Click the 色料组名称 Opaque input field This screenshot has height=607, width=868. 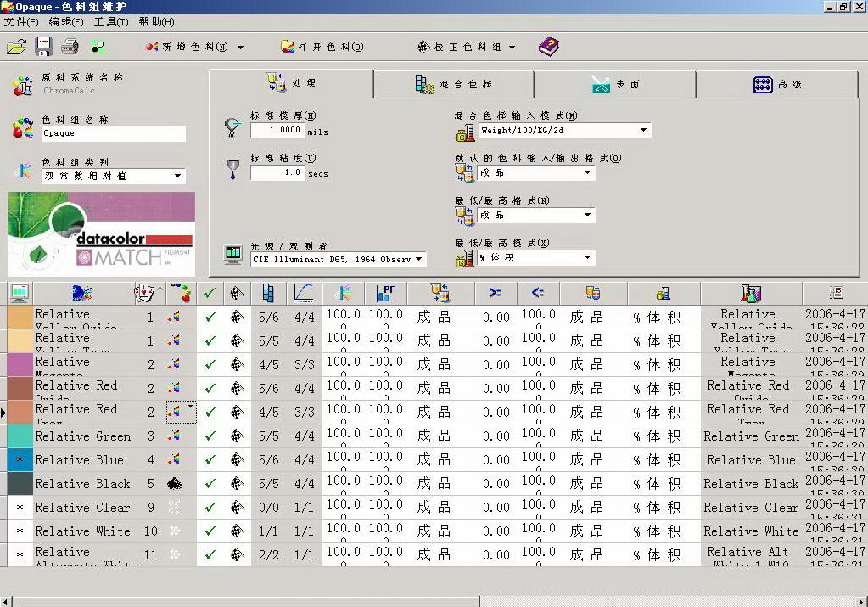pyautogui.click(x=114, y=133)
